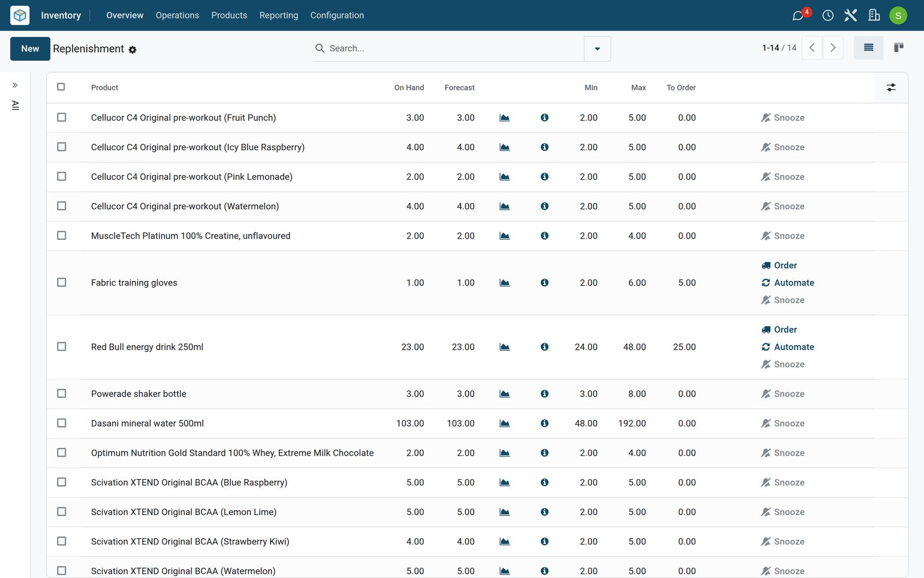Go to the next page arrow
Screen dimensions: 924x578
(x=833, y=48)
